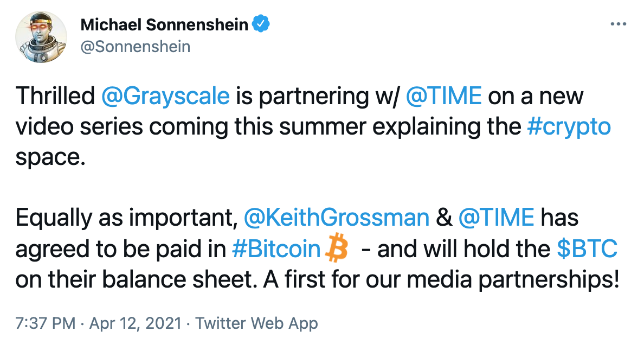Image resolution: width=644 pixels, height=344 pixels.
Task: Click @TIME mention after "partnering w/"
Action: click(x=443, y=97)
